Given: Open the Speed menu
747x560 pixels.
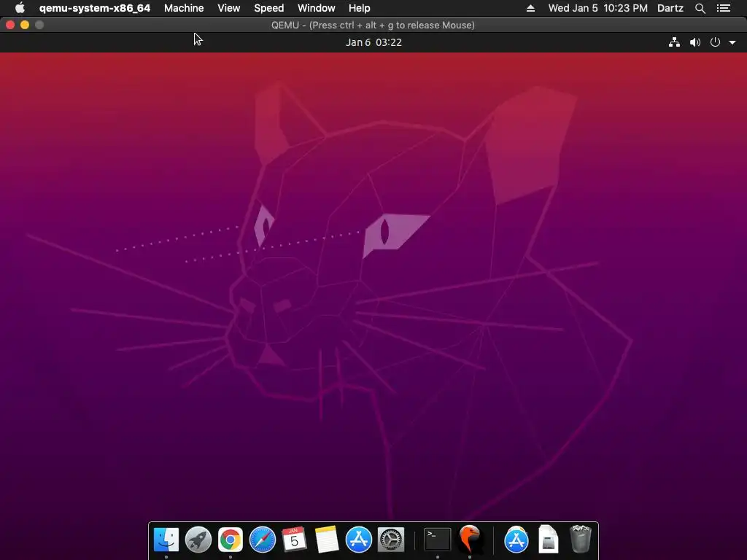Looking at the screenshot, I should pyautogui.click(x=268, y=8).
